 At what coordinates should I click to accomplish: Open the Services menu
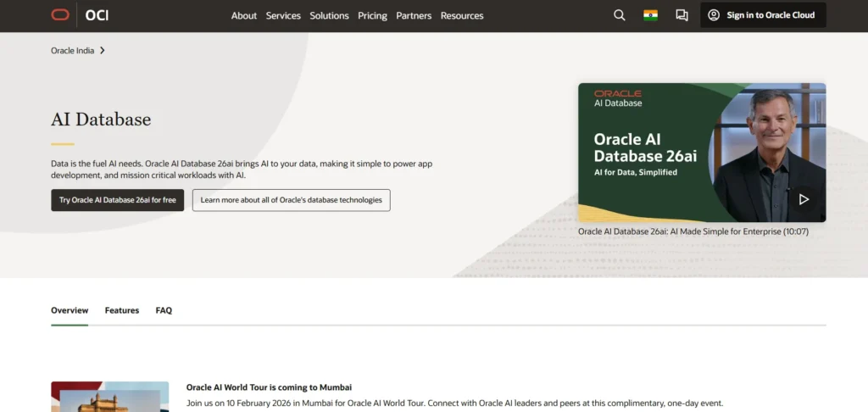pyautogui.click(x=283, y=15)
